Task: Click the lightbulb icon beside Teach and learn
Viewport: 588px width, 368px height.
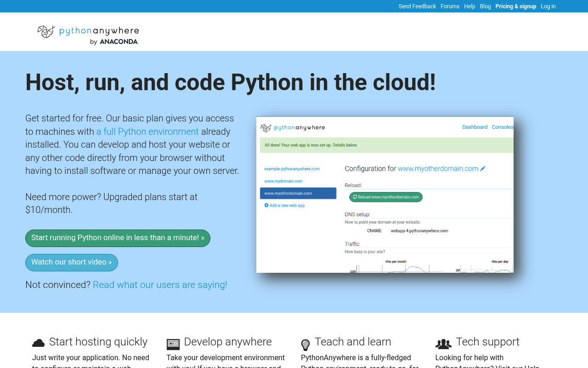Action: pyautogui.click(x=305, y=345)
